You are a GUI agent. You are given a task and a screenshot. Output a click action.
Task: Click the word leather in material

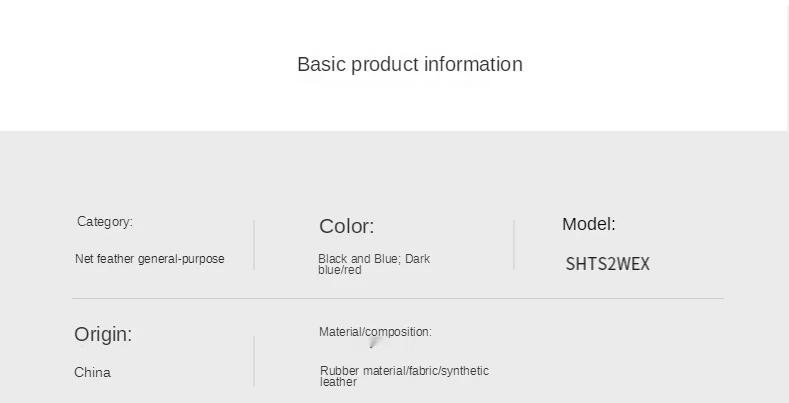338,382
